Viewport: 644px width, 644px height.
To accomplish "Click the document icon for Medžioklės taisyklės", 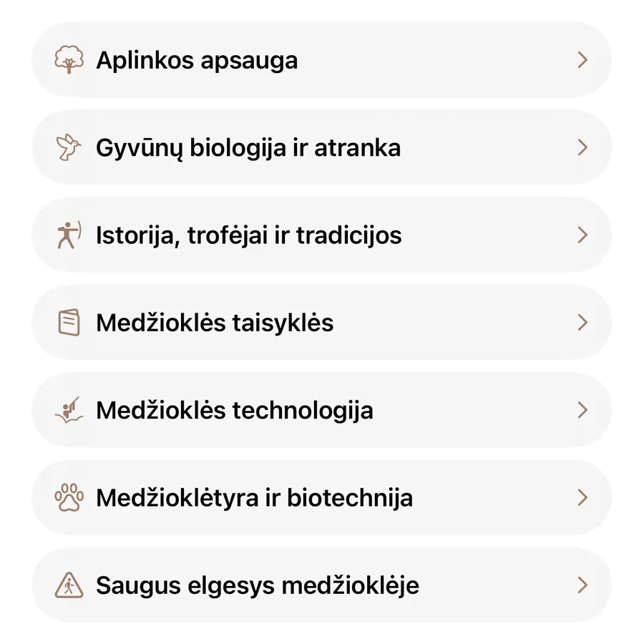I will pos(69,323).
